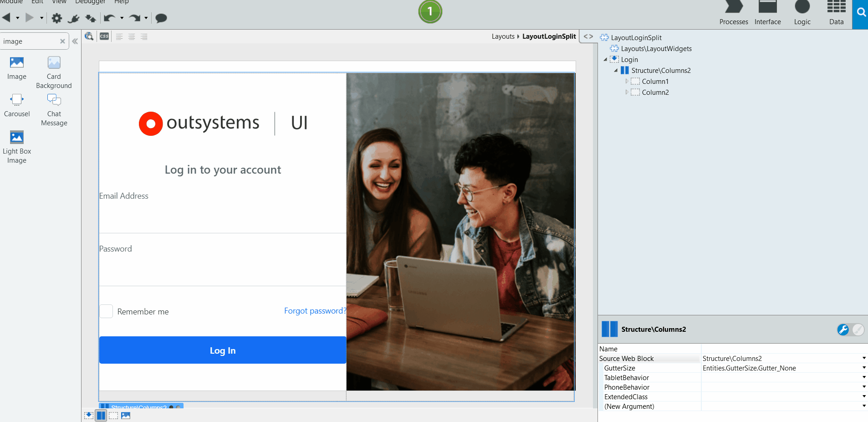868x422 pixels.
Task: Click the toggle switch beside Structure\Columns2 header
Action: (858, 329)
